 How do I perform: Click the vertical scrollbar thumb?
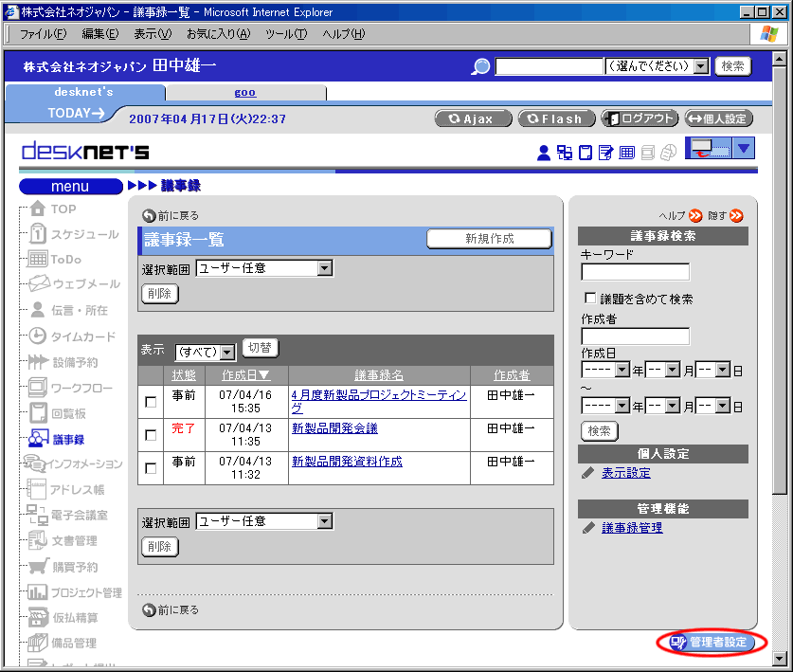click(x=780, y=280)
